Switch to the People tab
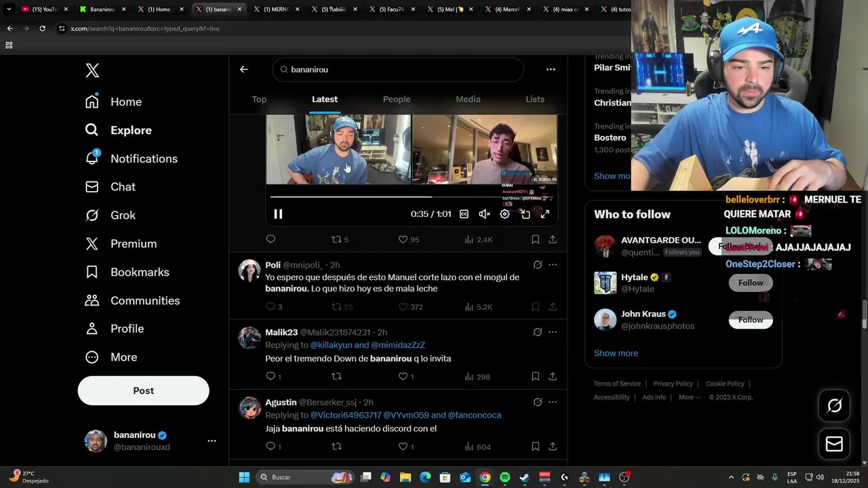Screen dimensions: 868x488 [397, 99]
